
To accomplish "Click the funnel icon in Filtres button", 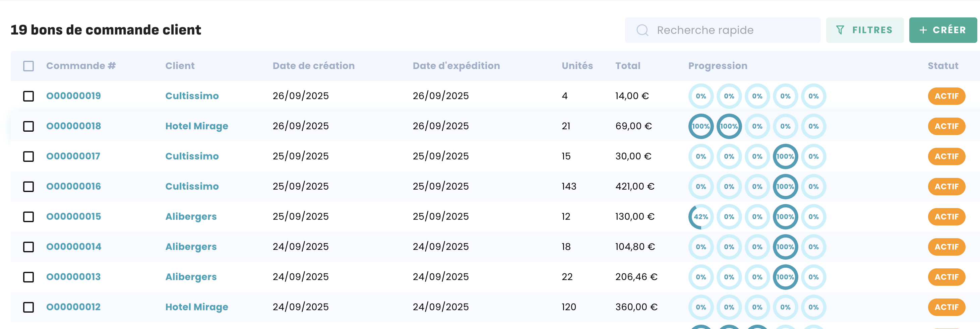I will point(840,30).
